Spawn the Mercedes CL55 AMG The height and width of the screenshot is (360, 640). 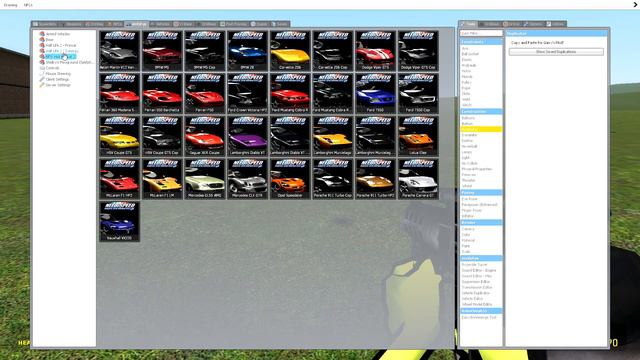204,179
